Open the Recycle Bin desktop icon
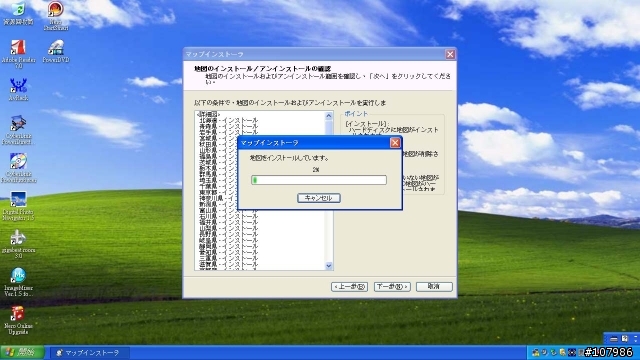Screen dimensions: 640x360 [18, 13]
